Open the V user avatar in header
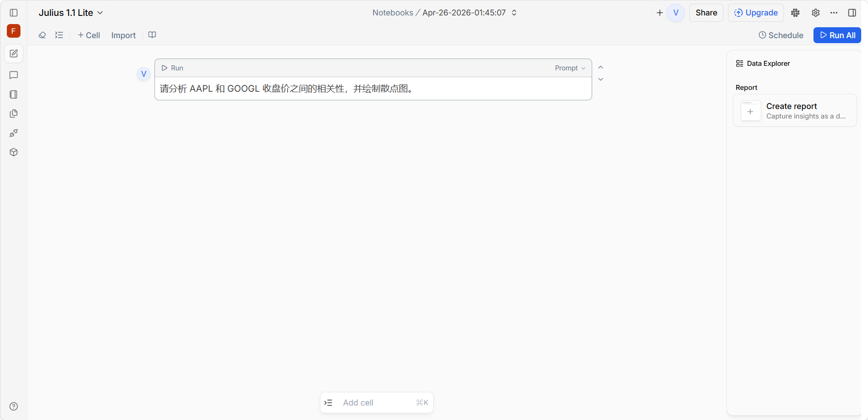This screenshot has width=868, height=420. (676, 13)
